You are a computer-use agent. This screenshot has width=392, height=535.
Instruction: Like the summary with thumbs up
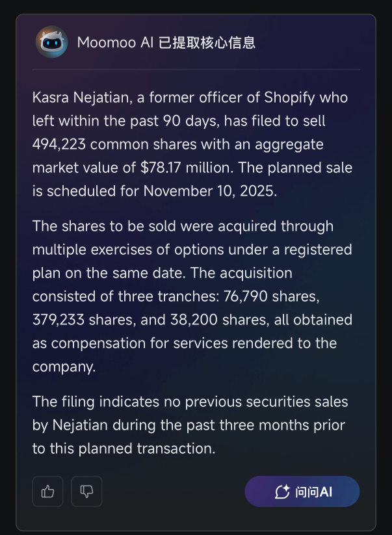[x=47, y=491]
